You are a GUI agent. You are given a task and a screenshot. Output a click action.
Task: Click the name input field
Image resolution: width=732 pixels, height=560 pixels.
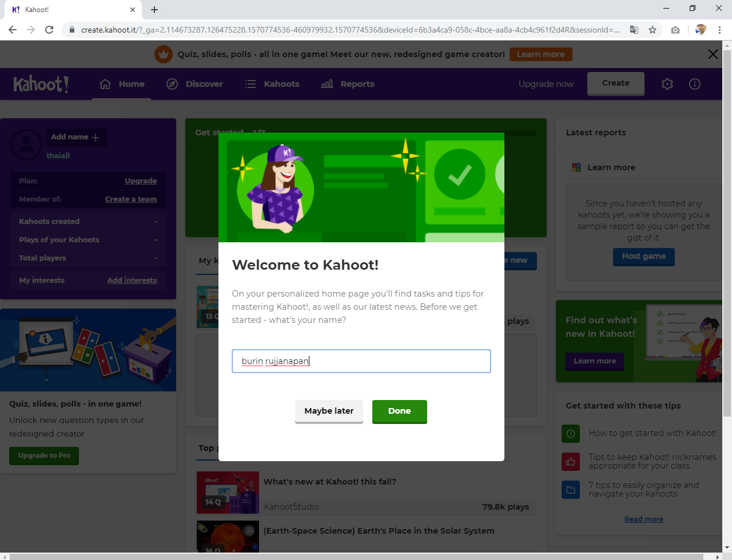pyautogui.click(x=361, y=361)
